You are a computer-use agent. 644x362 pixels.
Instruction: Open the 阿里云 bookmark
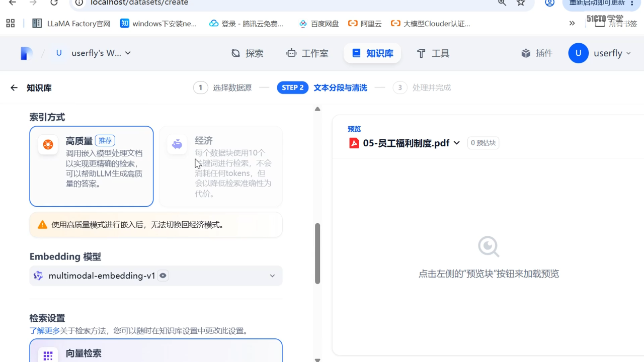click(365, 23)
